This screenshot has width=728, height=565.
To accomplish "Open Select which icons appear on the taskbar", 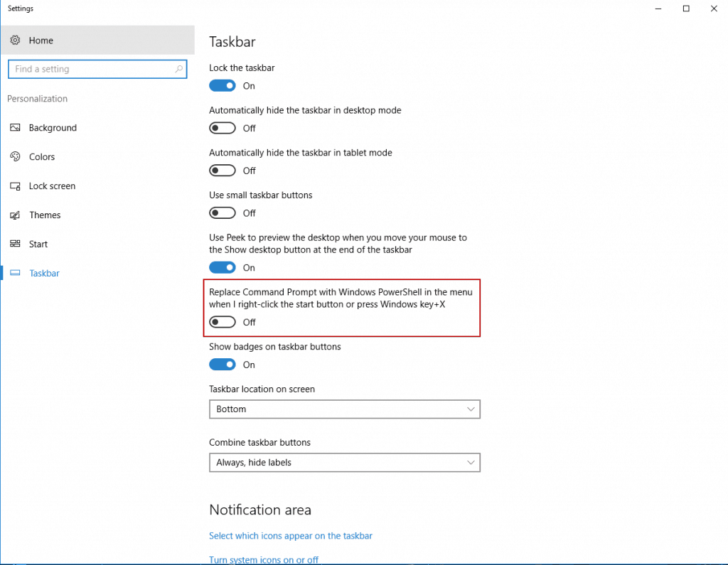I will pos(291,535).
